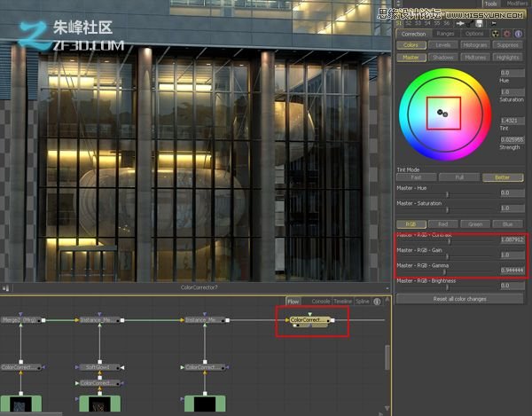Open the Options tab
Viewport: 532px width, 416px height.
point(474,34)
